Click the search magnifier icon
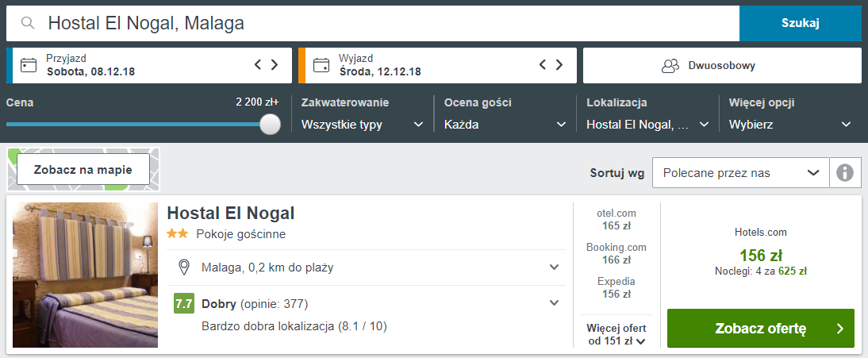868x358 pixels. 28,23
